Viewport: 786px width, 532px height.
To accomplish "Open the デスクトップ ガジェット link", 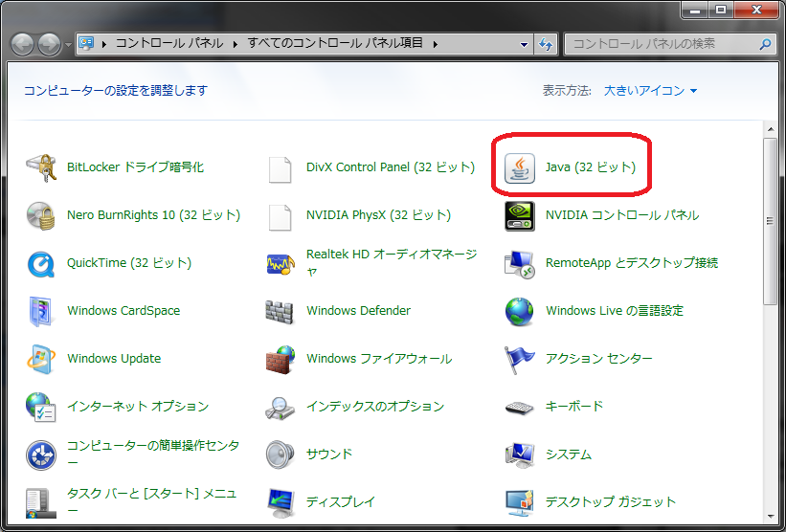I will pyautogui.click(x=611, y=502).
